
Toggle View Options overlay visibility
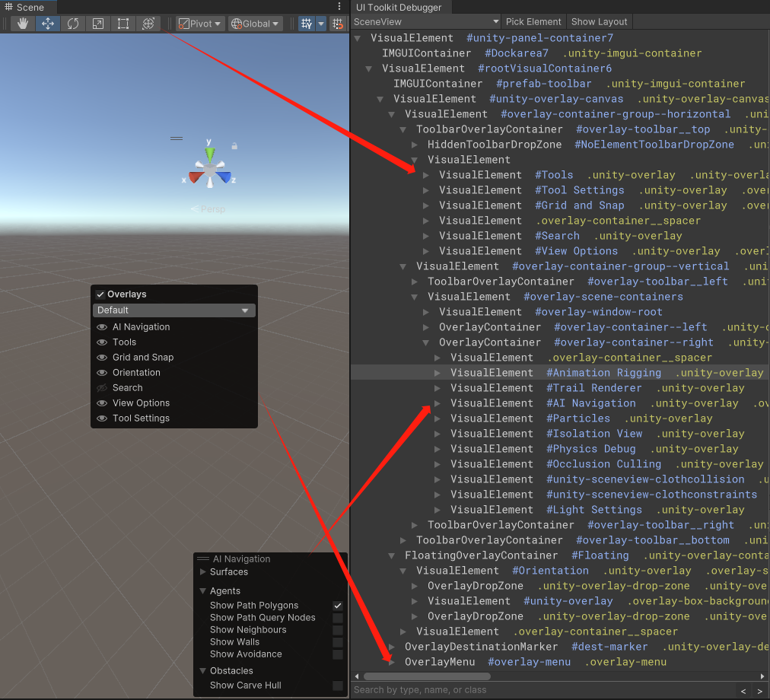pos(102,403)
